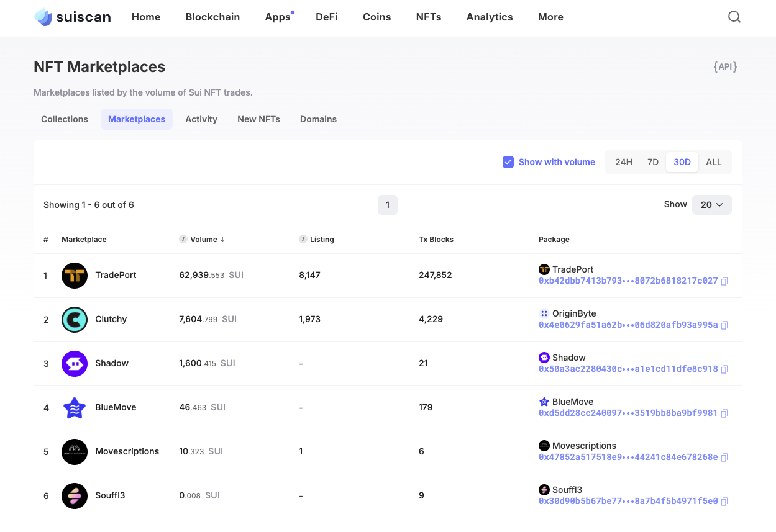Click the small OriginByte package icon
The width and height of the screenshot is (776, 532).
(x=544, y=313)
